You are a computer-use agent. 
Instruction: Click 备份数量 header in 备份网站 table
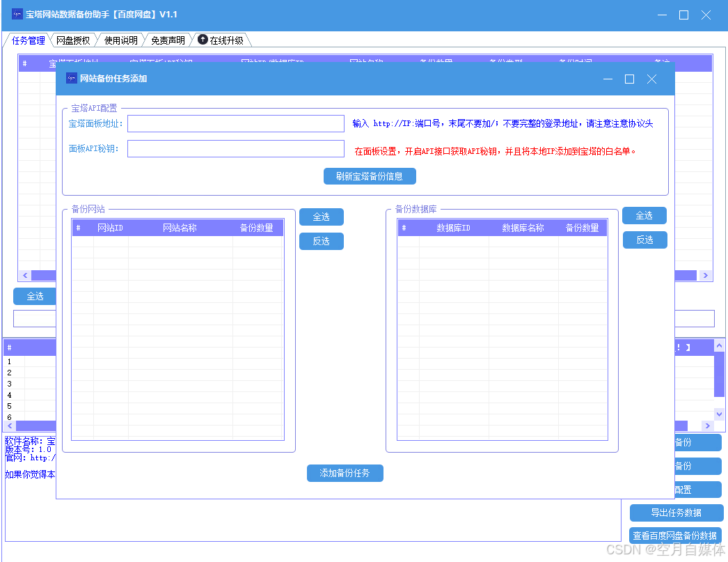pos(257,228)
